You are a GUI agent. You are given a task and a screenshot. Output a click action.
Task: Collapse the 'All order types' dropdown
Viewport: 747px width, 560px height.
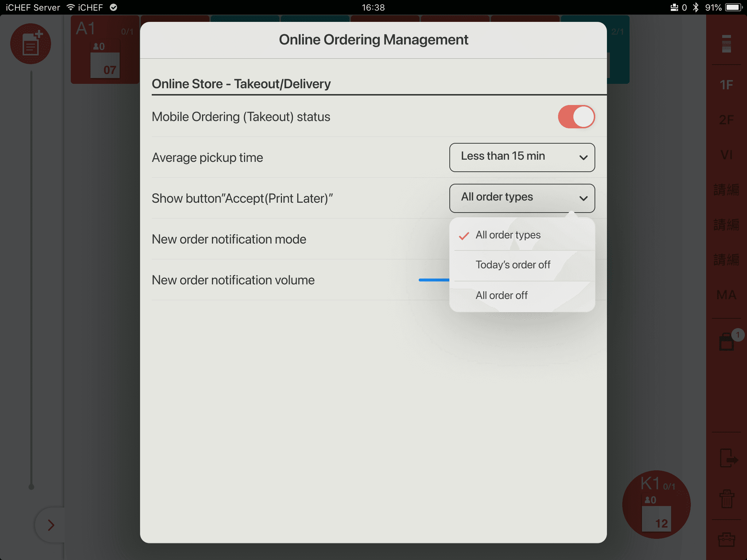[x=522, y=198]
